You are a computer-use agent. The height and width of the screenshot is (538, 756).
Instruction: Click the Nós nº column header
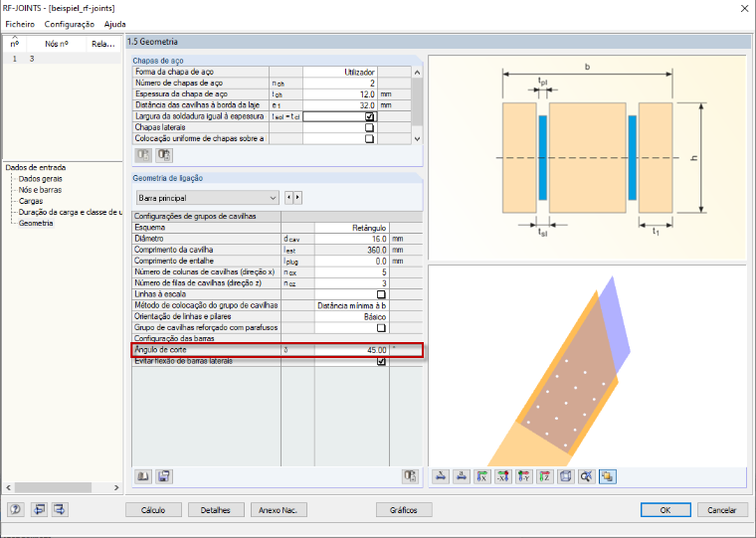[57, 44]
